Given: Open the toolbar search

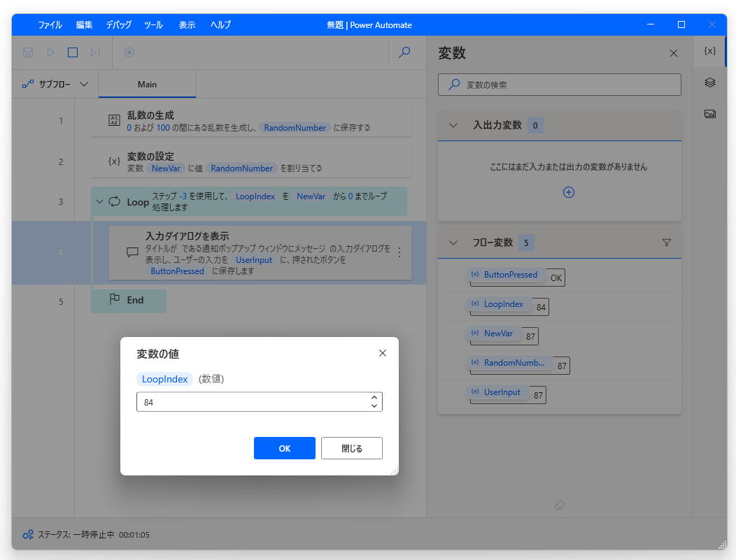Looking at the screenshot, I should 404,52.
